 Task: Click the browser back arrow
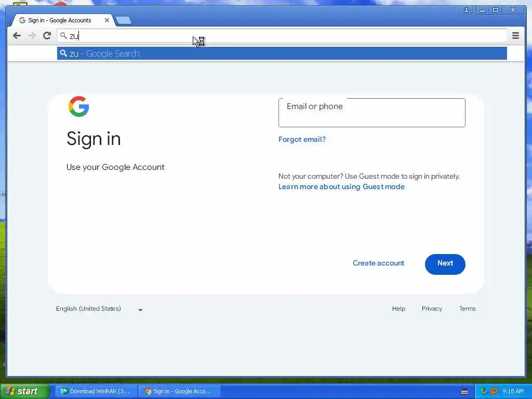17,36
